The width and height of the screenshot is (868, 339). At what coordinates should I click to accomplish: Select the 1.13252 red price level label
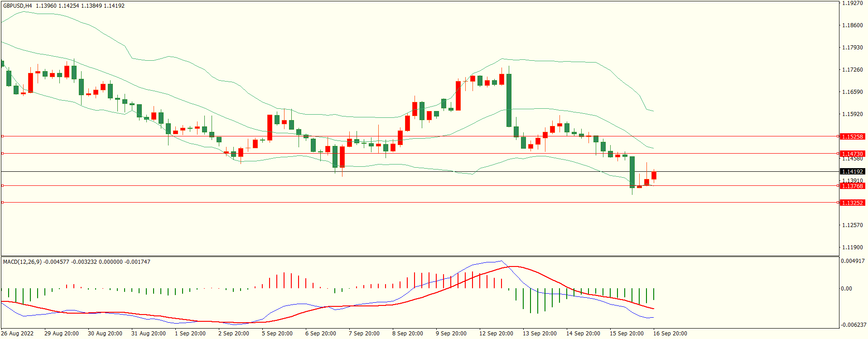click(x=852, y=203)
